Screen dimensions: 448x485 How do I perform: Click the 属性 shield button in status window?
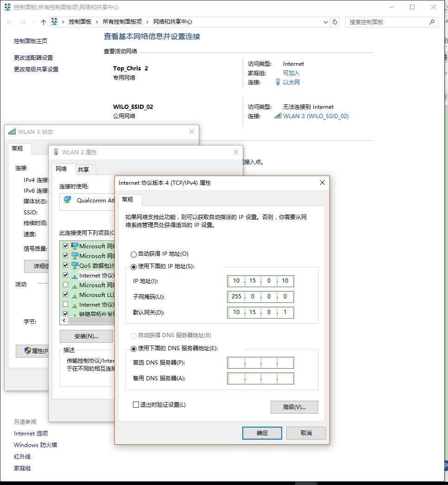(32, 351)
